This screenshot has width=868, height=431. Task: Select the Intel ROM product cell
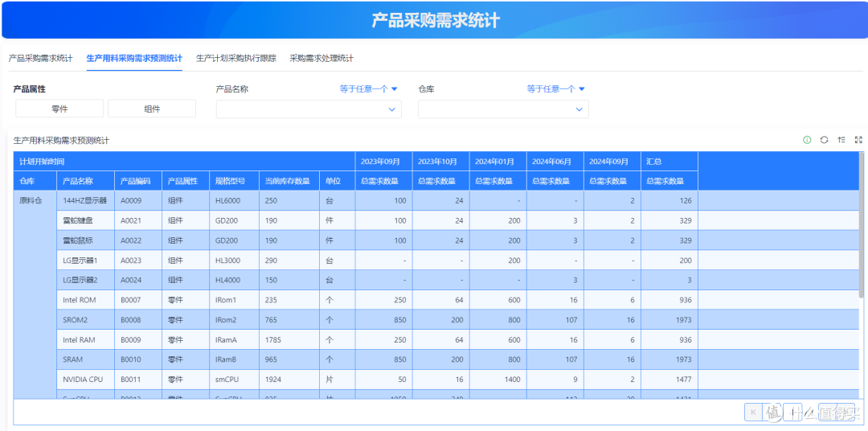[x=86, y=300]
